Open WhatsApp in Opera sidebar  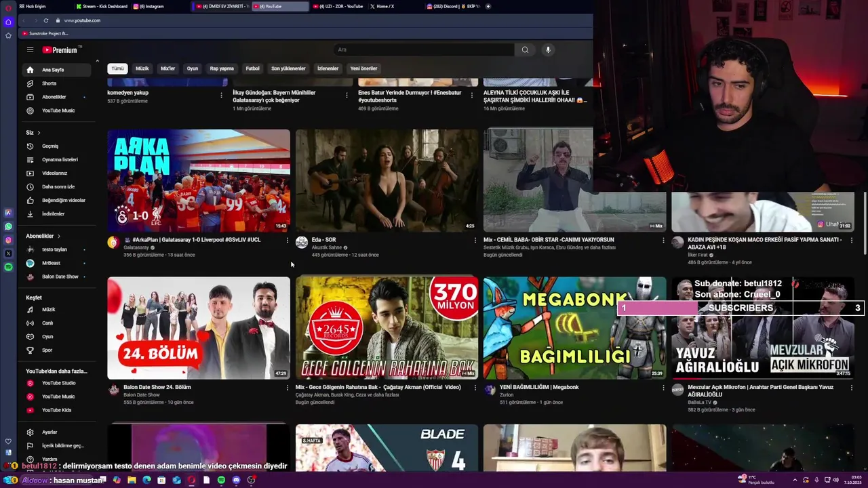click(x=8, y=226)
